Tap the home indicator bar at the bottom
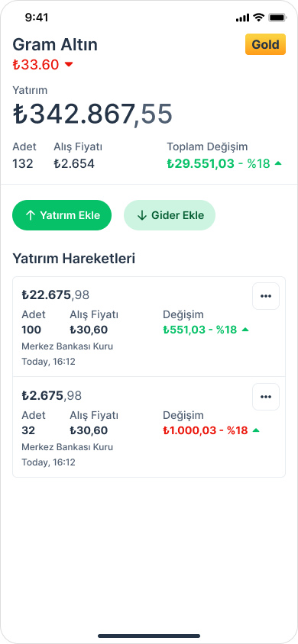The width and height of the screenshot is (298, 644). (x=149, y=636)
